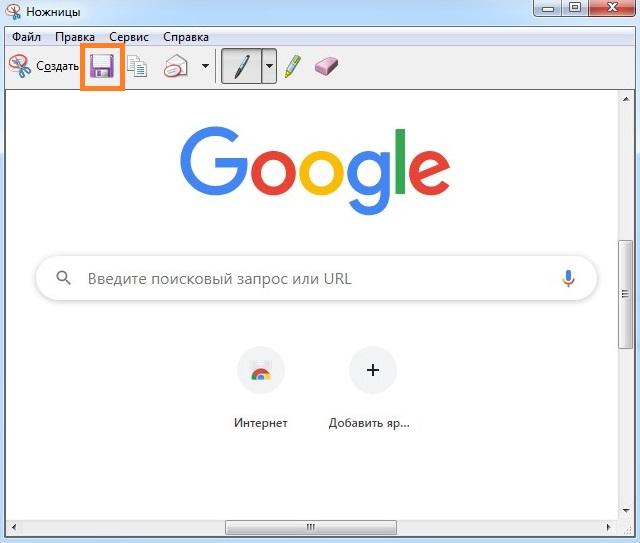640x543 pixels.
Task: Click the horizontal scrollbar right arrow
Action: 609,527
